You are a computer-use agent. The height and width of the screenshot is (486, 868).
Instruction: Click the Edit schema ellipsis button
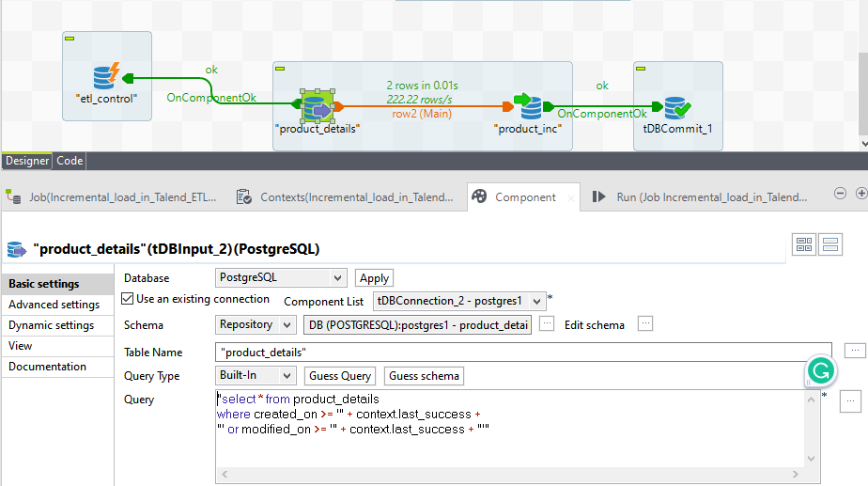point(644,324)
